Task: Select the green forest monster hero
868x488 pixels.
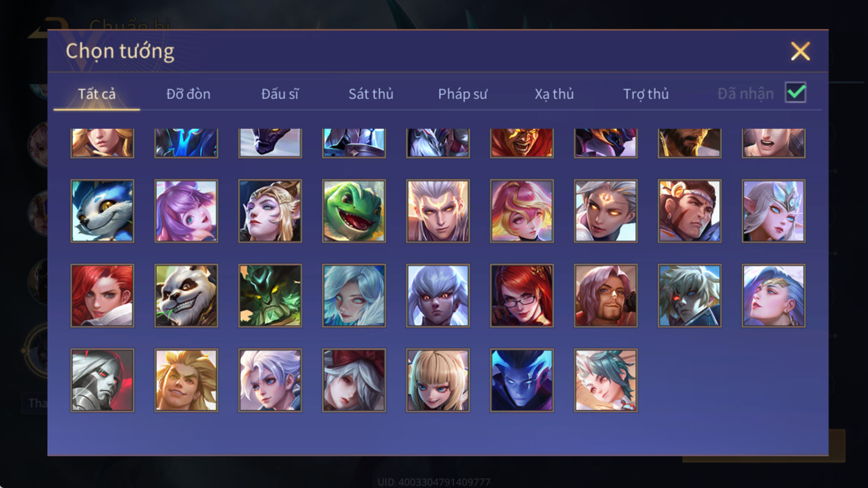Action: 270,296
